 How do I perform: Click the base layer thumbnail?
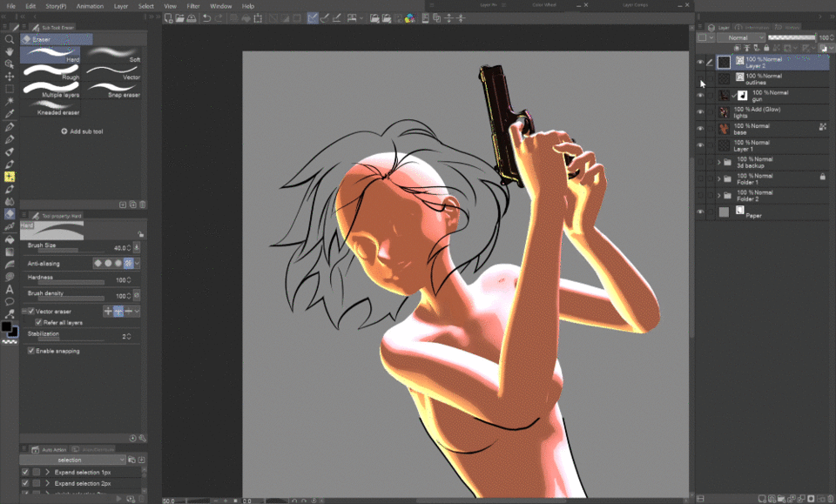(724, 129)
